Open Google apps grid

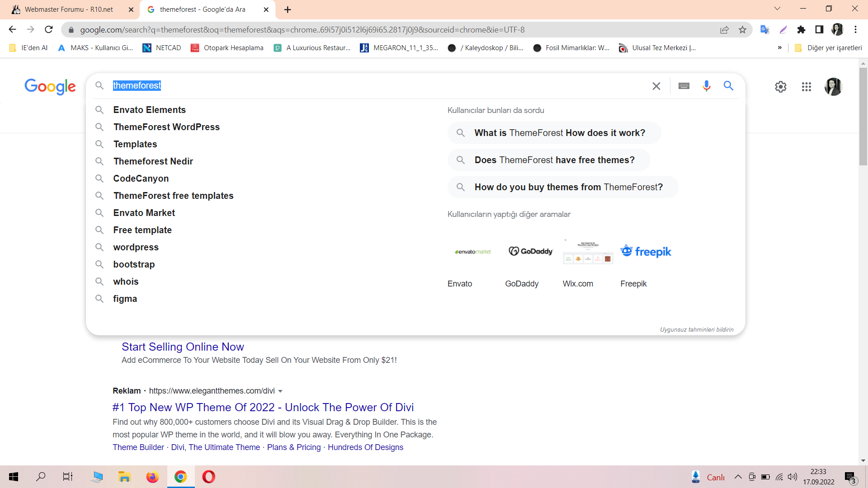[x=807, y=87]
